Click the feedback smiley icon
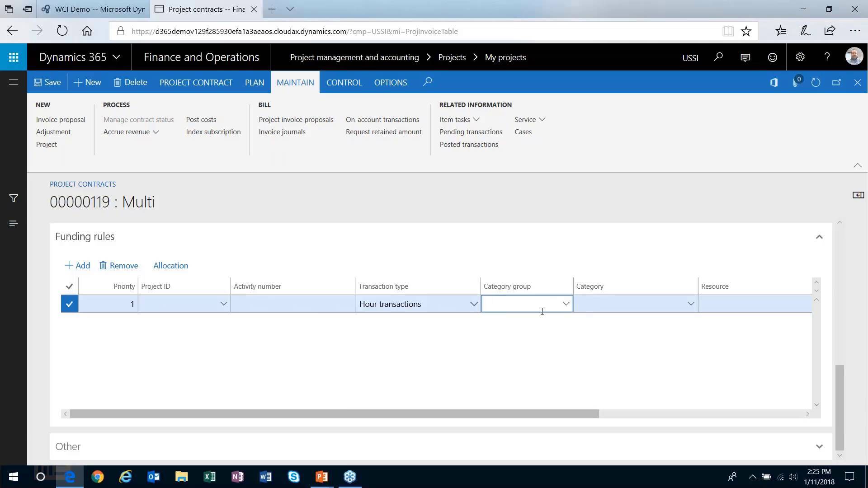Image resolution: width=868 pixels, height=488 pixels. 772,57
